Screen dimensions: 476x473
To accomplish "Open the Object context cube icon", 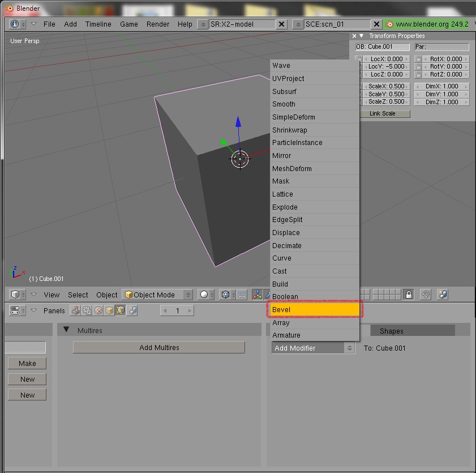I will (109, 310).
